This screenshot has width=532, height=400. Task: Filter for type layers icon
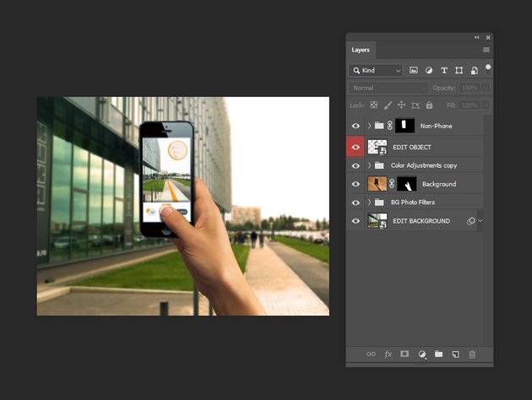(444, 71)
